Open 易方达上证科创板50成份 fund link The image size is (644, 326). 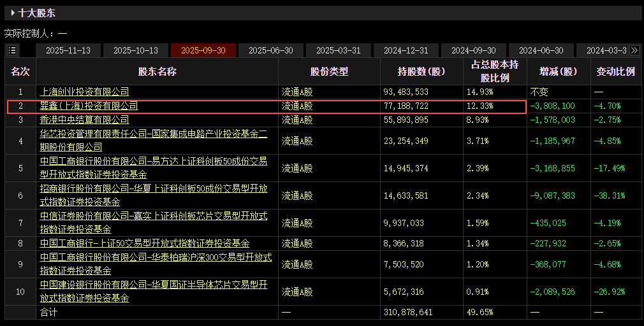(x=154, y=168)
